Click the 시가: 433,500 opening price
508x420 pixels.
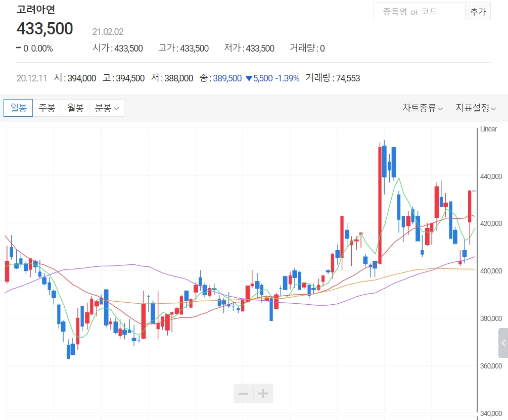tap(118, 48)
